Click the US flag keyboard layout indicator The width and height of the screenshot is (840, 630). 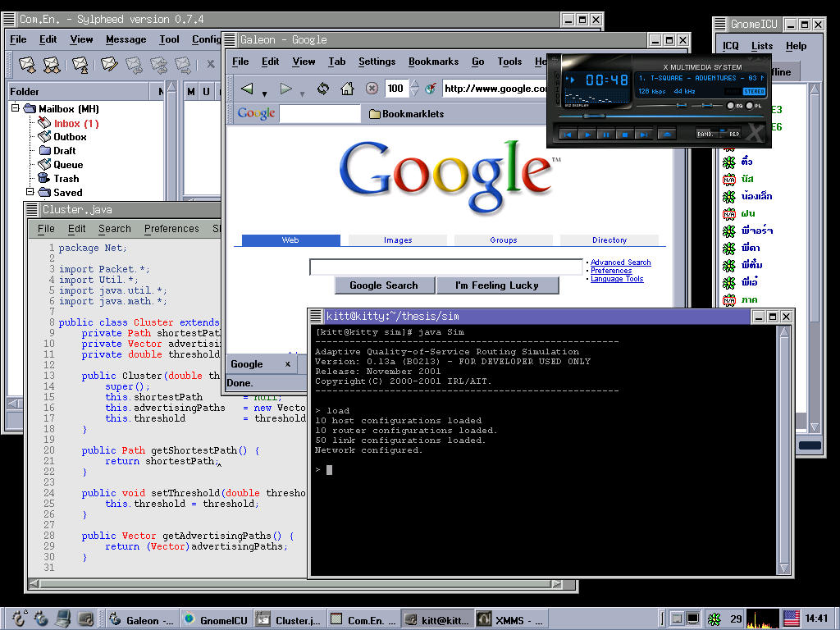[792, 619]
